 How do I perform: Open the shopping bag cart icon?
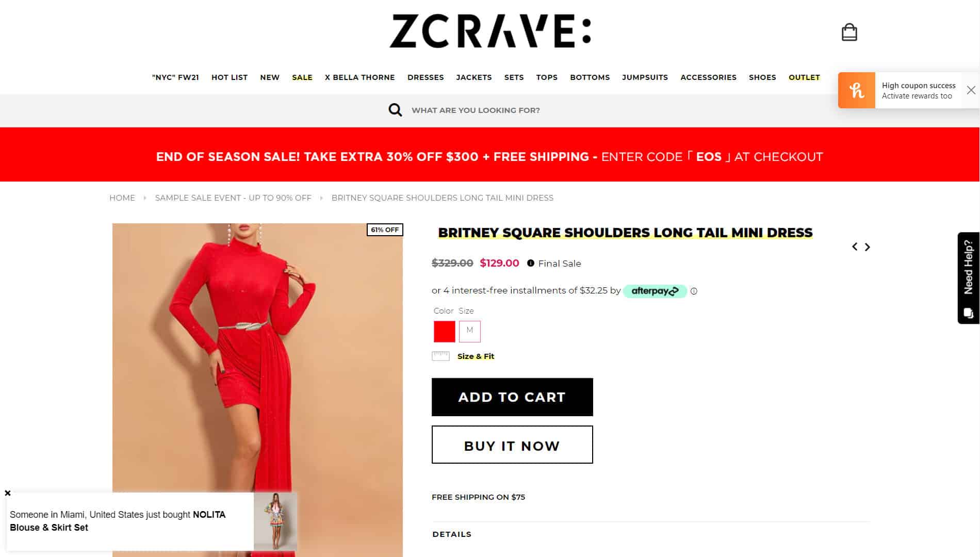pyautogui.click(x=849, y=32)
